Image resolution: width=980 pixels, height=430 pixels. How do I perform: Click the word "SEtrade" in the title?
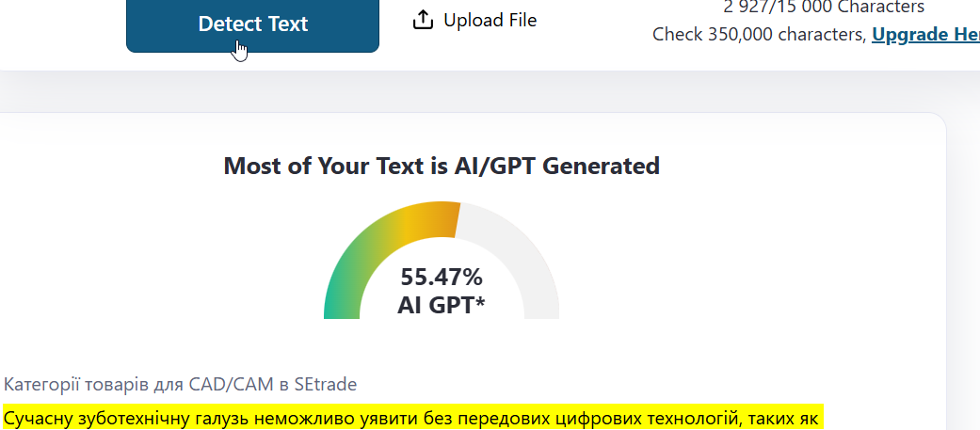[x=325, y=384]
